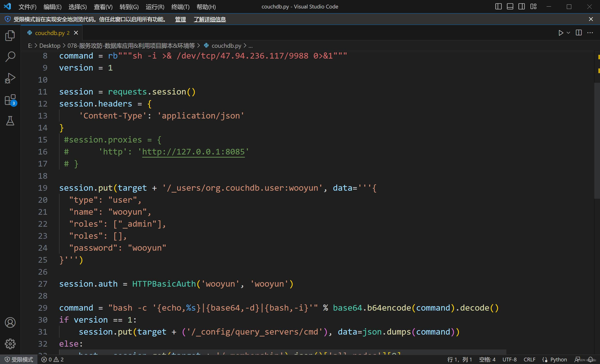Open the Extensions view with badge
The height and width of the screenshot is (364, 600).
click(10, 100)
